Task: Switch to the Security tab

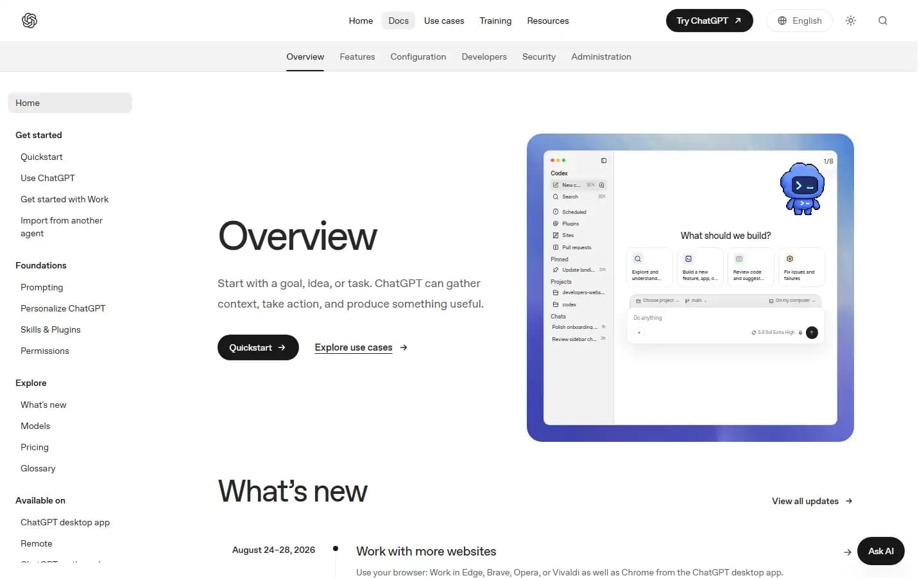Action: point(539,57)
